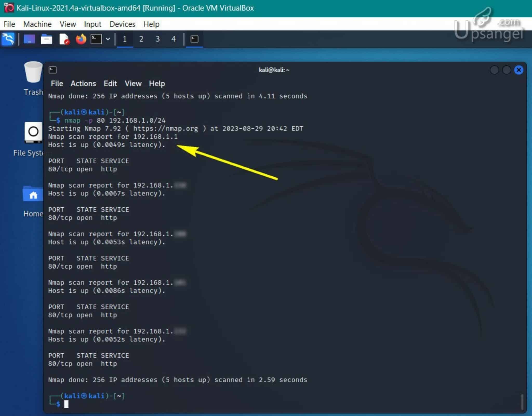Open the Trash desktop icon
532x416 pixels.
[x=33, y=73]
